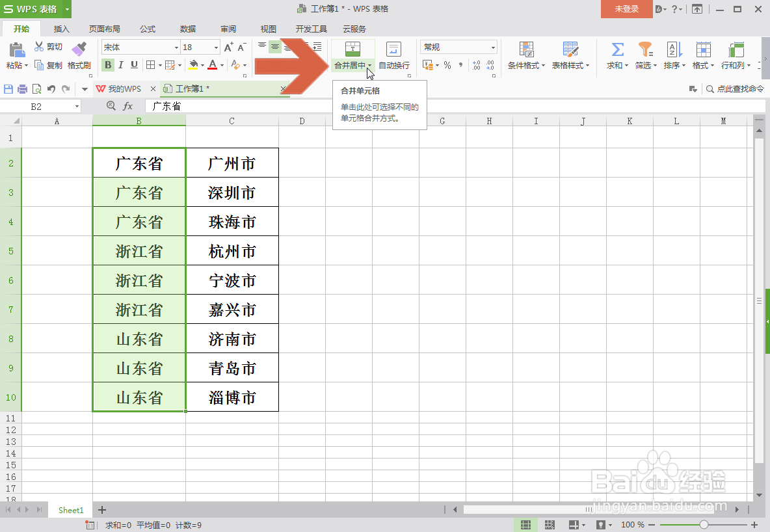Open the Name Box B2 dropdown arrow
This screenshot has height=532, width=770.
point(77,107)
